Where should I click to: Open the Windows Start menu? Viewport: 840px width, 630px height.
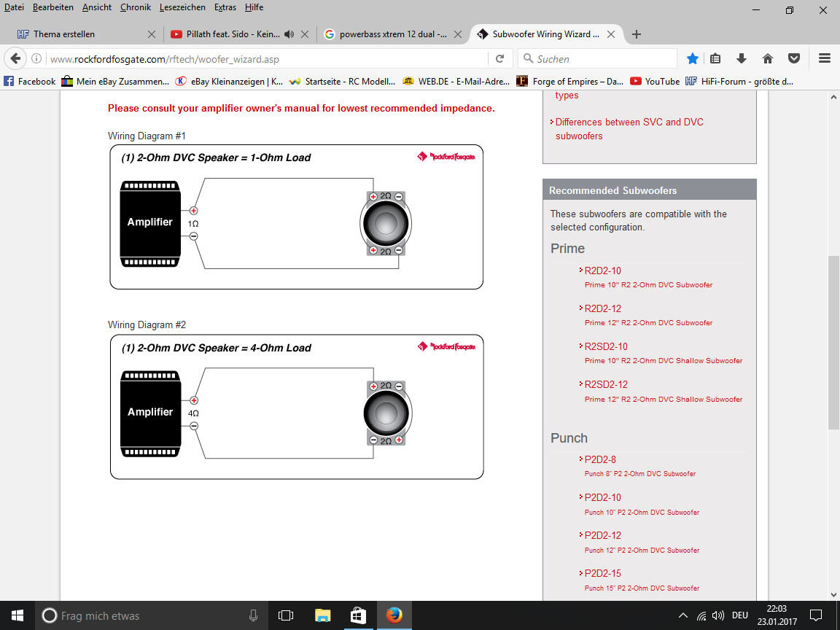click(x=17, y=615)
